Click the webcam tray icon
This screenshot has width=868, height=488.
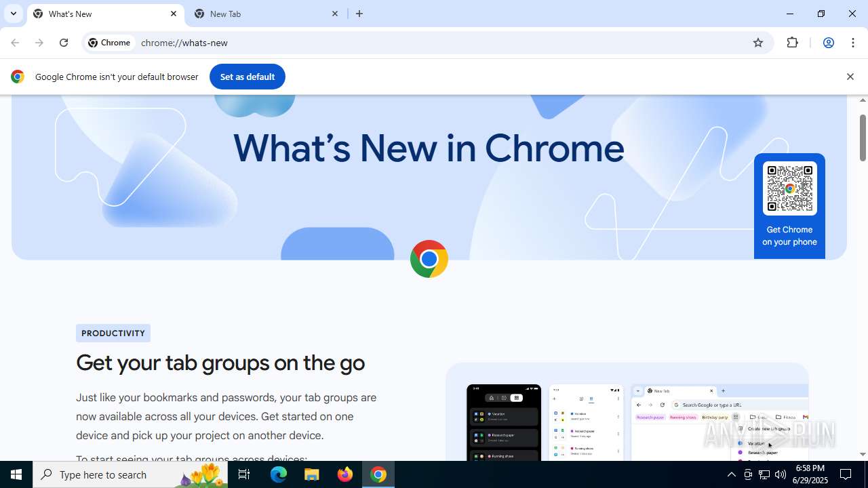[x=748, y=474]
